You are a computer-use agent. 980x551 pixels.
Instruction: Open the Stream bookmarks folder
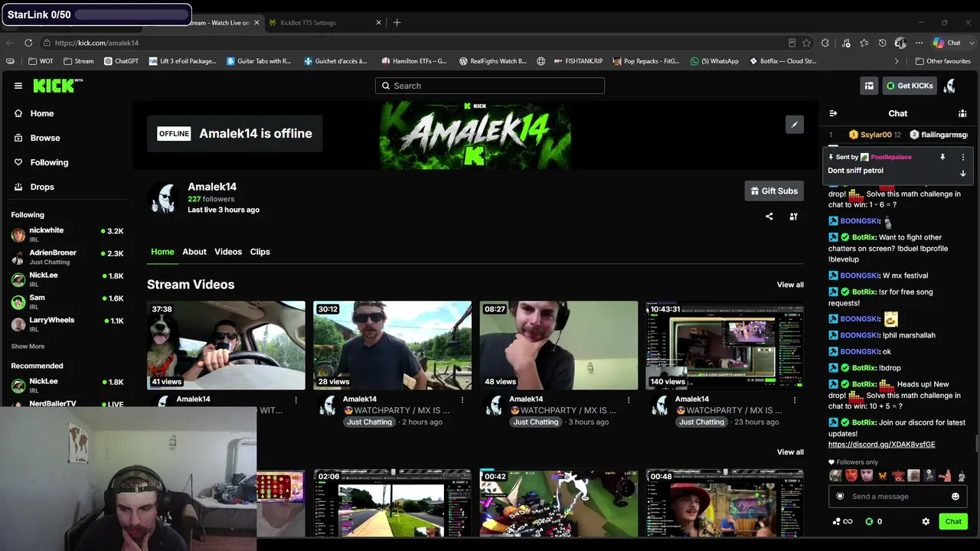[79, 61]
